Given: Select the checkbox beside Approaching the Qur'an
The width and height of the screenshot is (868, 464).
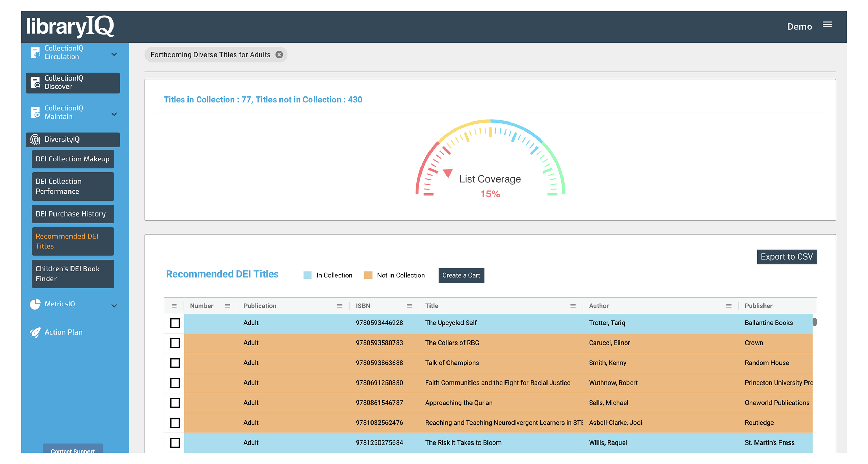Looking at the screenshot, I should [175, 403].
